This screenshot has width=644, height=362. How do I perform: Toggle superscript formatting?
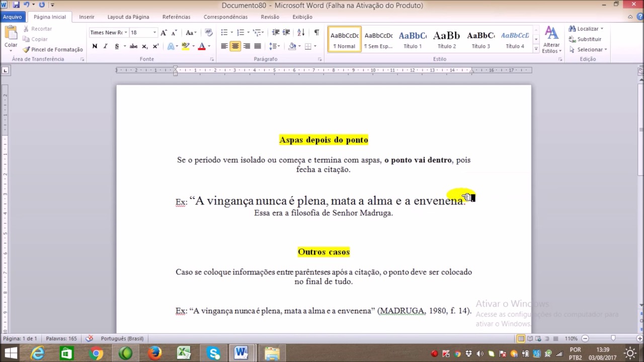155,46
